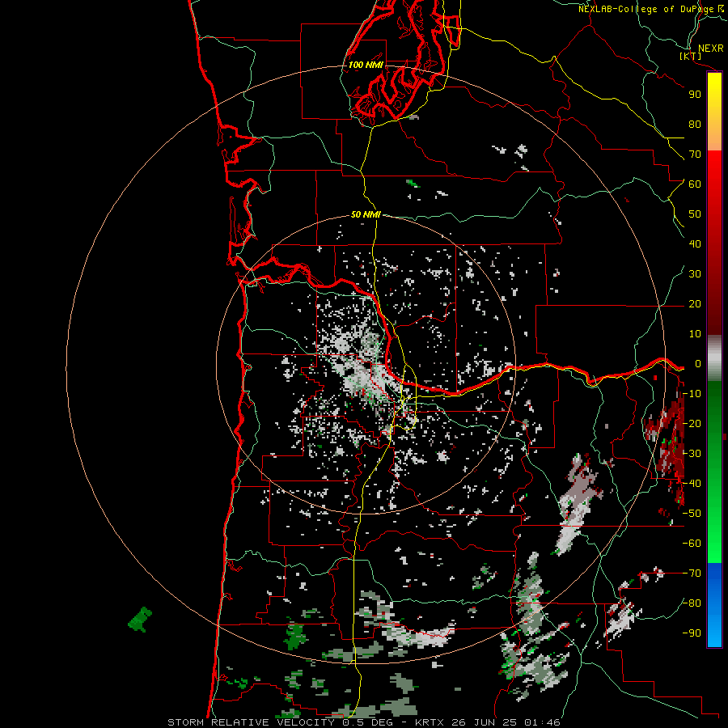
Task: Click the -10 value on the velocity scale
Action: point(692,394)
